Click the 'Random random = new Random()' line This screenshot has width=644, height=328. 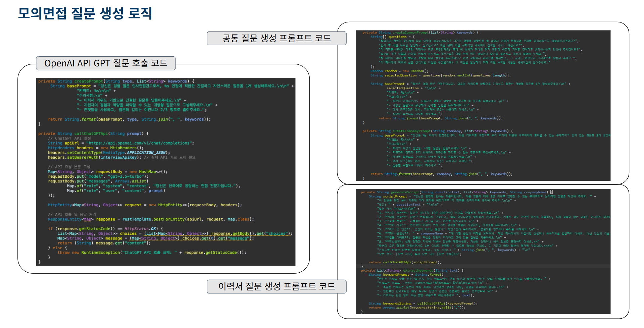click(x=399, y=71)
